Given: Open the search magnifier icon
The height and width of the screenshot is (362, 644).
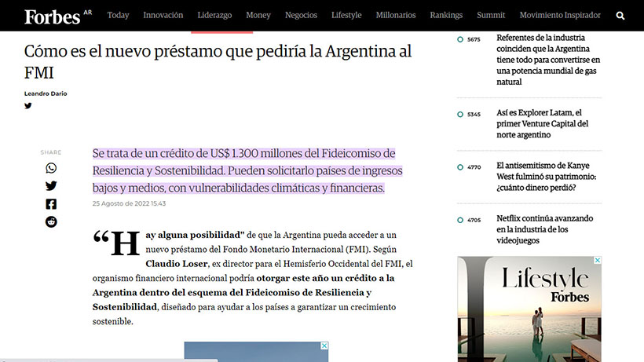Looking at the screenshot, I should tap(620, 16).
